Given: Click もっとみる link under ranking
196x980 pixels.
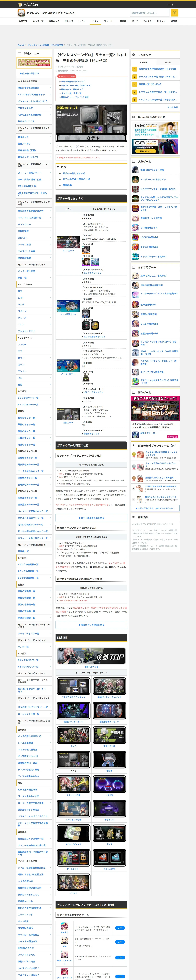Looking at the screenshot, I should click(172, 107).
